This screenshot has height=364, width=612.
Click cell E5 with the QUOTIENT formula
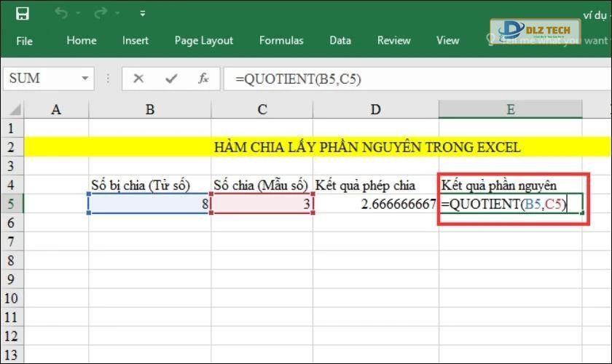click(x=511, y=204)
